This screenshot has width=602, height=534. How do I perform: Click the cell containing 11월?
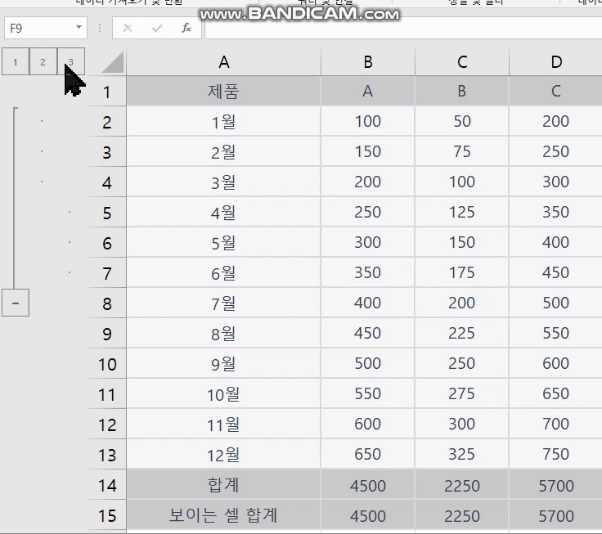point(224,424)
